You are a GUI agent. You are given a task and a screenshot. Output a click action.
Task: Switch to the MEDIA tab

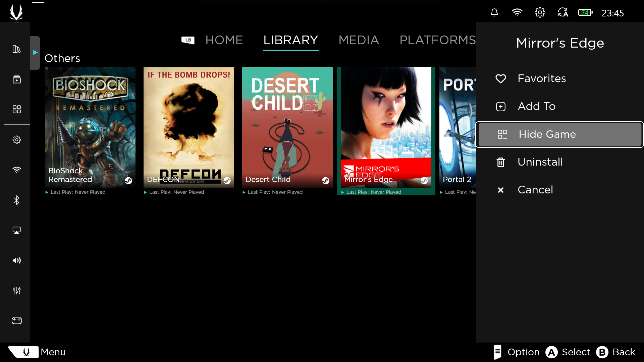pyautogui.click(x=359, y=40)
